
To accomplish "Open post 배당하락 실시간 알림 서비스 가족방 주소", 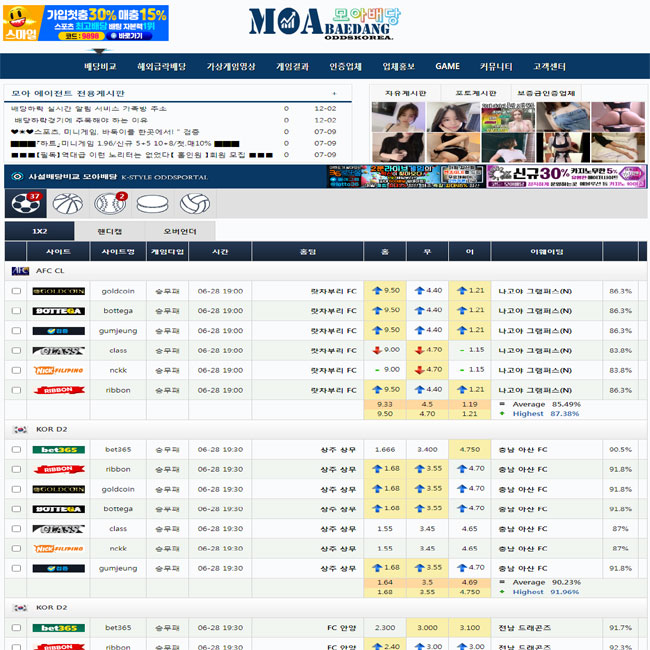I will point(88,109).
